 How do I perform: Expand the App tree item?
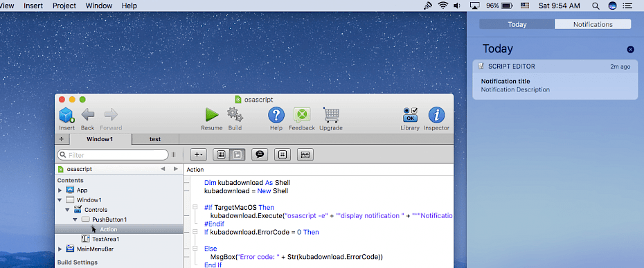coord(60,190)
